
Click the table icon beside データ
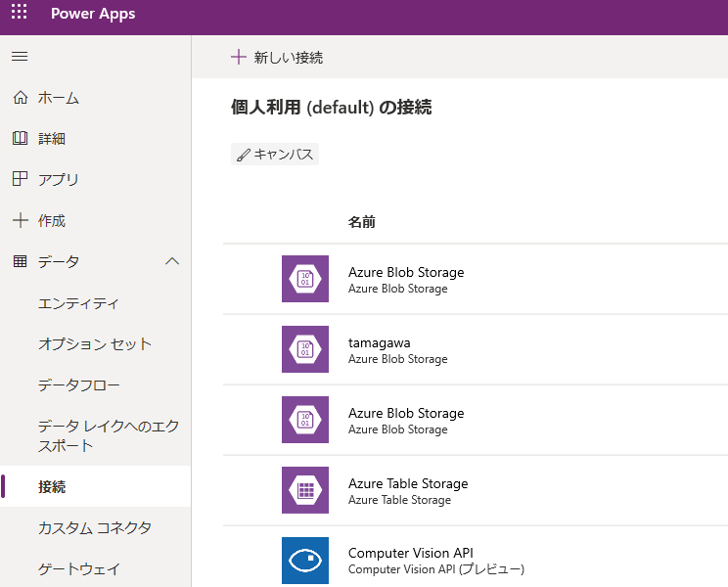click(20, 261)
